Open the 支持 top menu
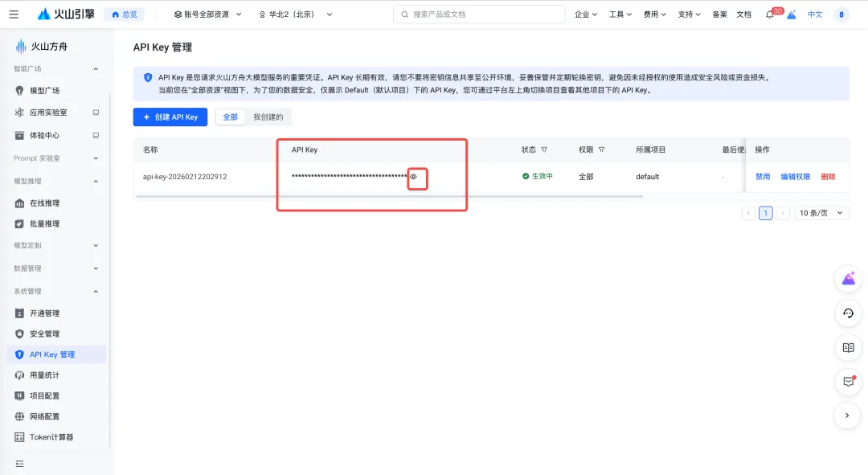 [689, 14]
